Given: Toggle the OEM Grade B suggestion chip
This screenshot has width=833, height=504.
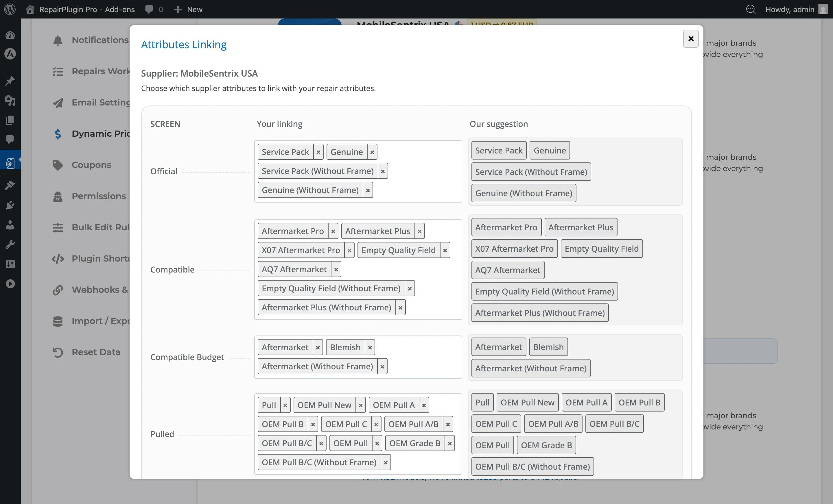Looking at the screenshot, I should [x=546, y=445].
